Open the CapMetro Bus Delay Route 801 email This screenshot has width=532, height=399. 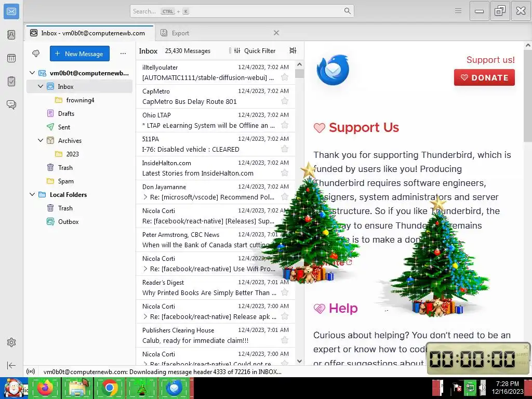(216, 96)
